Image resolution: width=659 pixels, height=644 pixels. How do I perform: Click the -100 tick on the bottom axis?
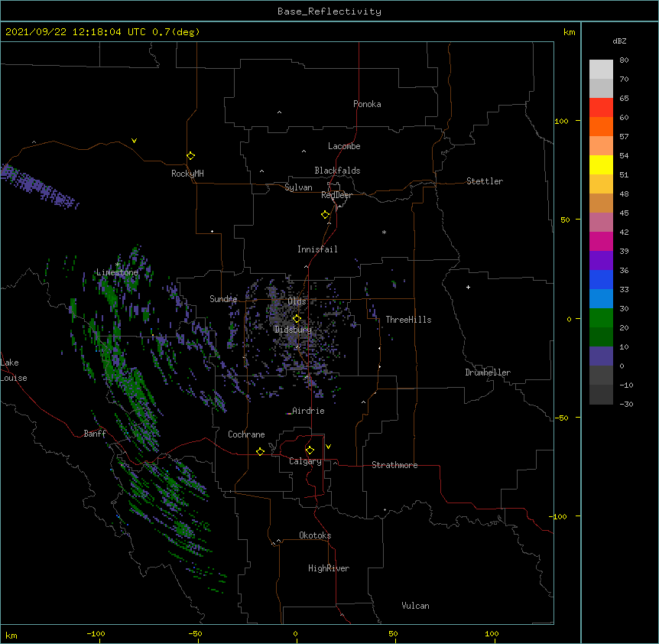pos(96,633)
